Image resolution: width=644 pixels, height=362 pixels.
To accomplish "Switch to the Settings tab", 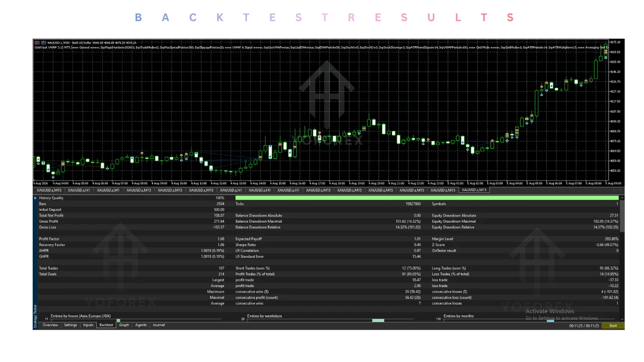I will click(70, 325).
